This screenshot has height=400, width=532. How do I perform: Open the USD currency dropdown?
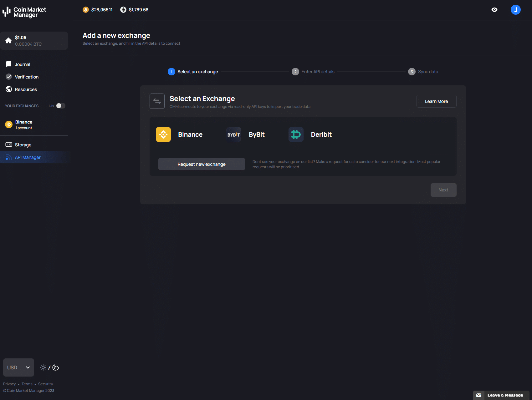click(18, 367)
